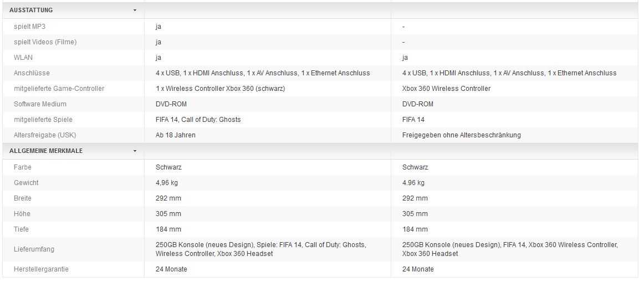This screenshot has height=282, width=644.
Task: Collapse the Allgemeine Merkmale section arrow
Action: click(135, 151)
